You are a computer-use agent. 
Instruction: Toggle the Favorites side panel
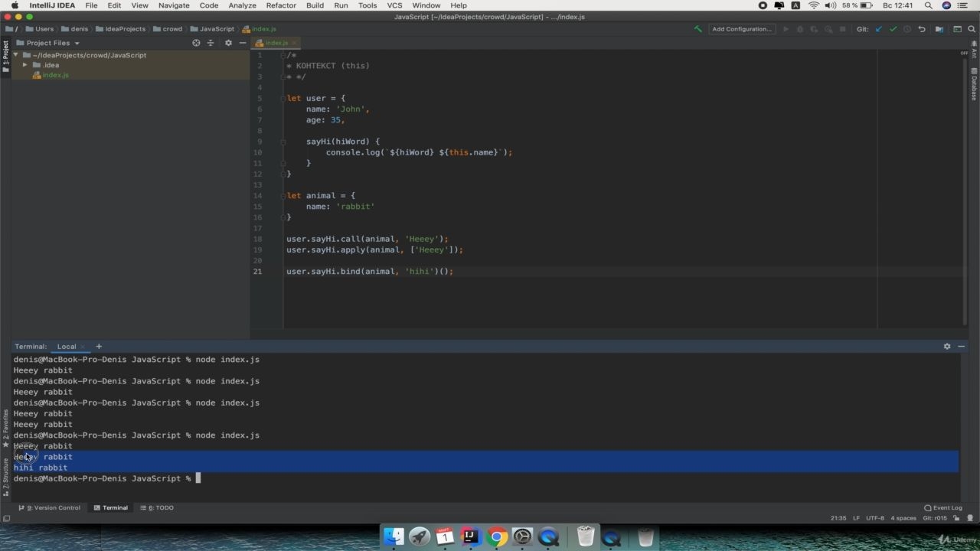point(5,427)
